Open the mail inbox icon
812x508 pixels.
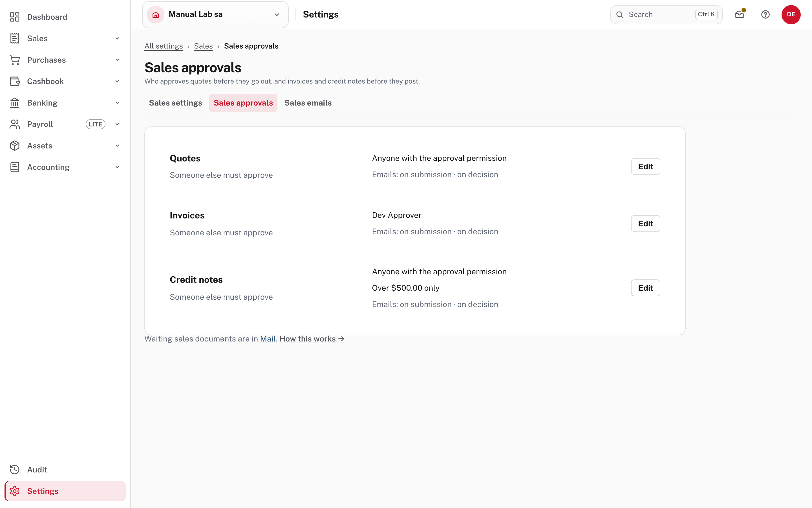pos(740,14)
